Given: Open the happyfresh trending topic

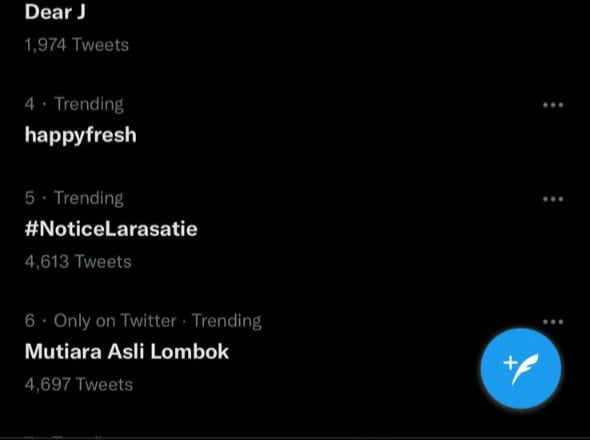Looking at the screenshot, I should (x=81, y=135).
